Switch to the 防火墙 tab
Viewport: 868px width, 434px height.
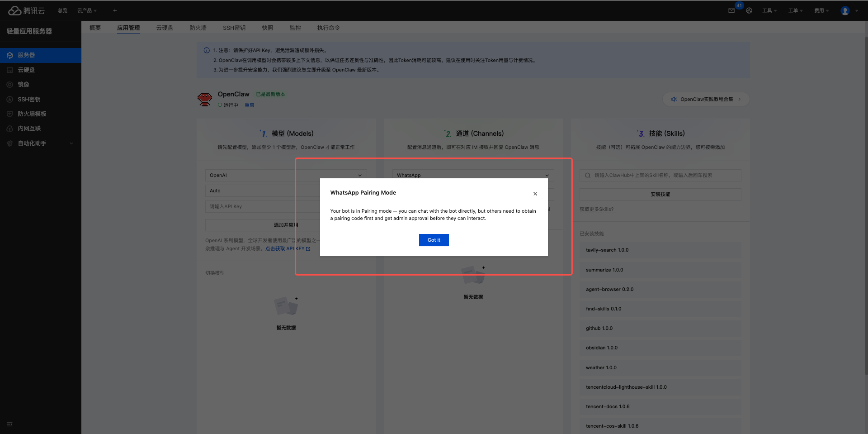[198, 28]
